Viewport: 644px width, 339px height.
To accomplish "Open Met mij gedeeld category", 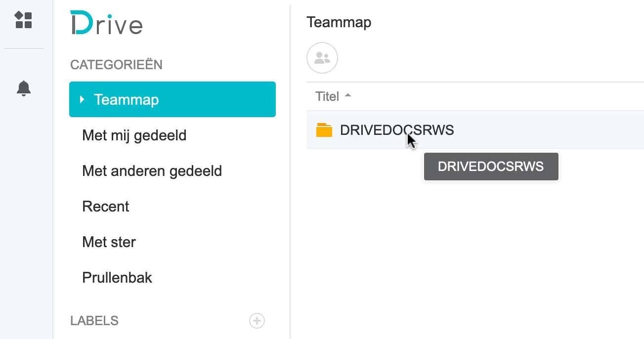I will coord(134,135).
